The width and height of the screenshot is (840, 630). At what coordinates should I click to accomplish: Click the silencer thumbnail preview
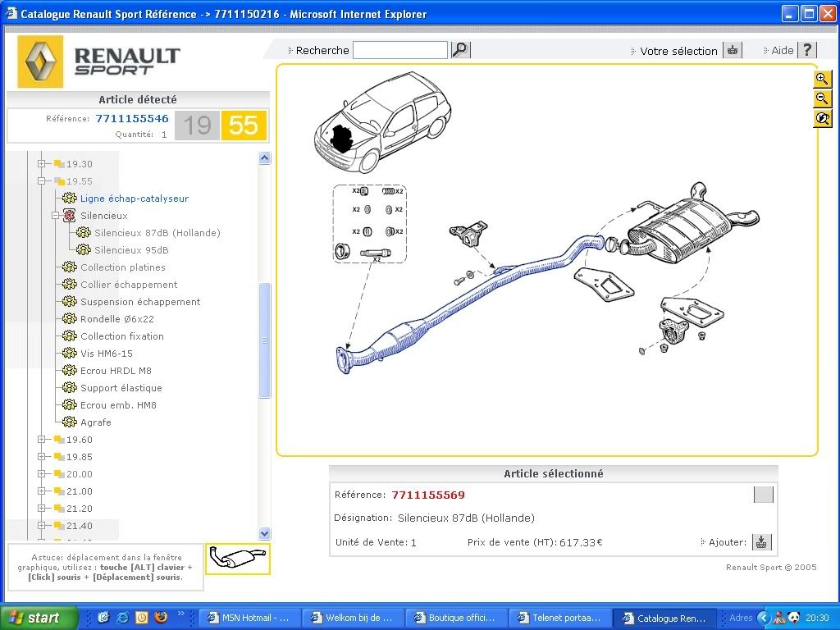click(238, 559)
